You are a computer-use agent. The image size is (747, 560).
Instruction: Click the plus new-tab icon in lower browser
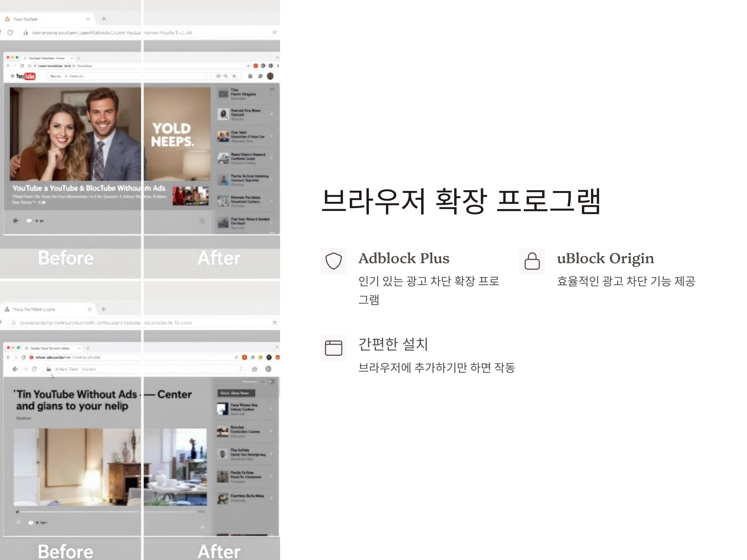[104, 309]
